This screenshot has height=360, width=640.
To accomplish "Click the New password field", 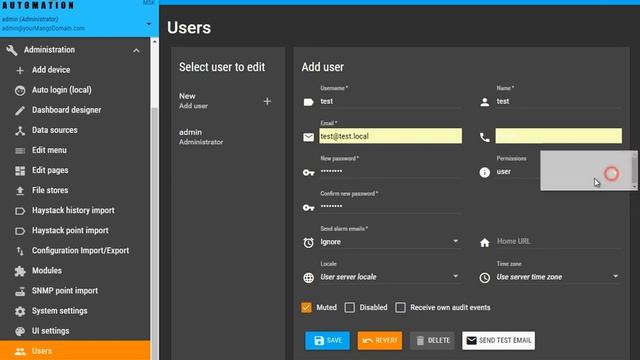I will (x=390, y=171).
